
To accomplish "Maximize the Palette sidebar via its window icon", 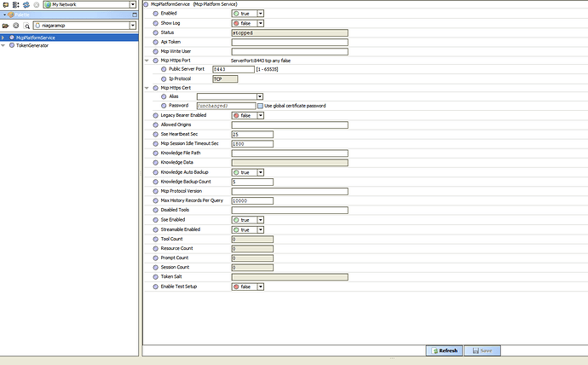I will (135, 14).
